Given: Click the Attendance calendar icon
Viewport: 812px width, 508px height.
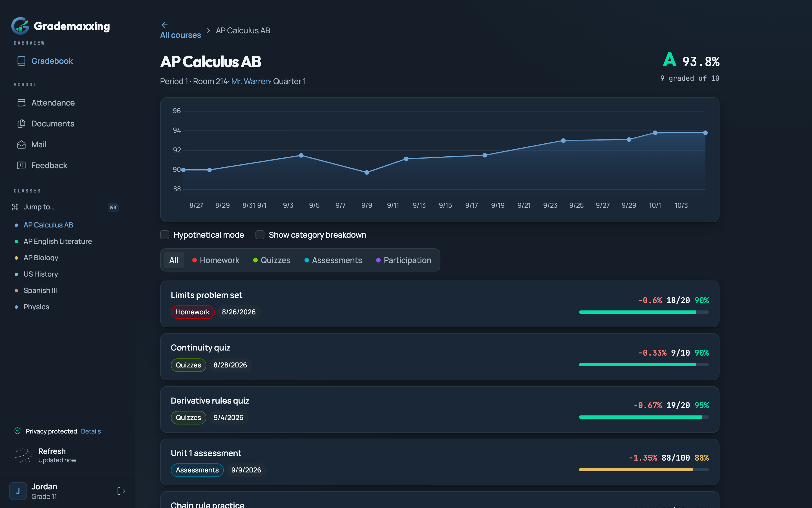Looking at the screenshot, I should (x=21, y=102).
